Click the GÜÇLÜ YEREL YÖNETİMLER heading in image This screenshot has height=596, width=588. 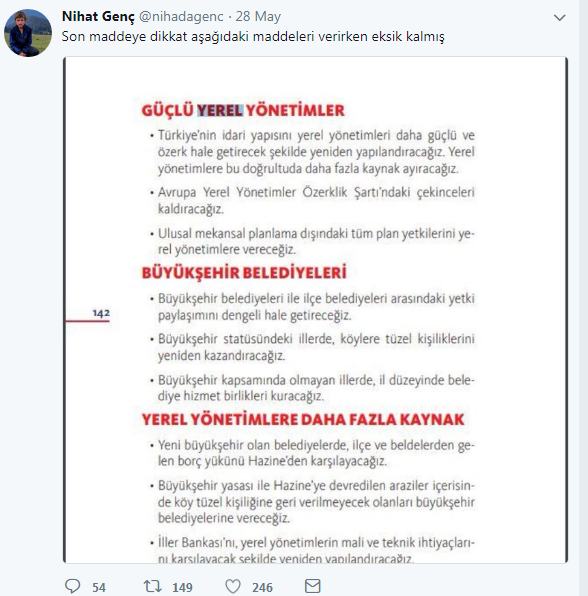click(243, 110)
